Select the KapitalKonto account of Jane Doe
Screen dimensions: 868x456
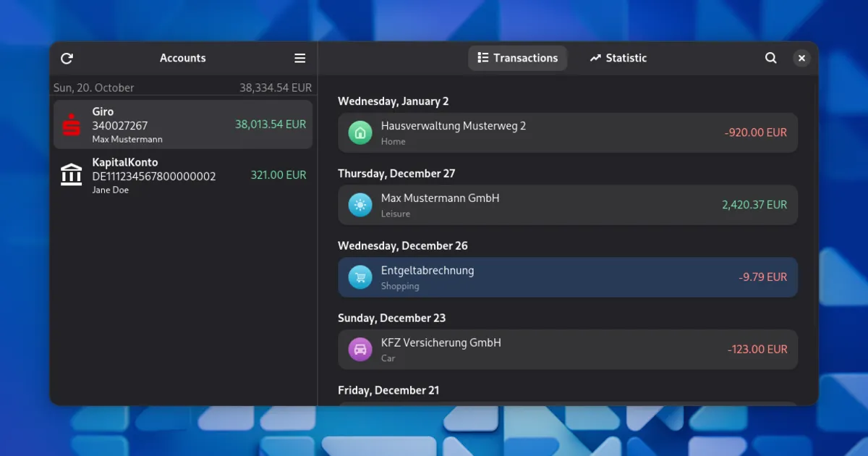tap(182, 175)
